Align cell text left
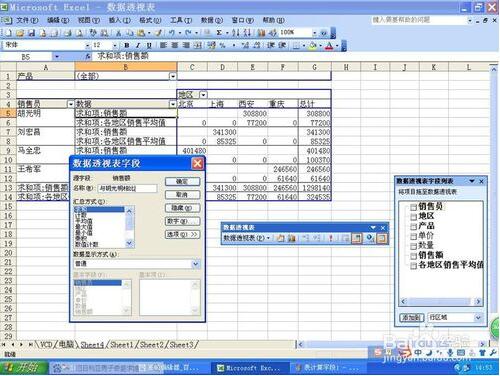This screenshot has width=500, height=376. click(x=163, y=45)
